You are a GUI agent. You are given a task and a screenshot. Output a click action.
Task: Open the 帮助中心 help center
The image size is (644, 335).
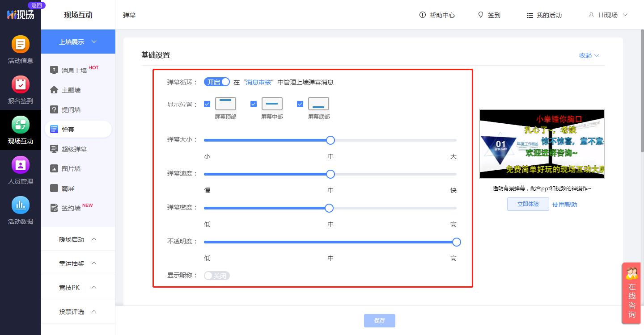pyautogui.click(x=442, y=15)
